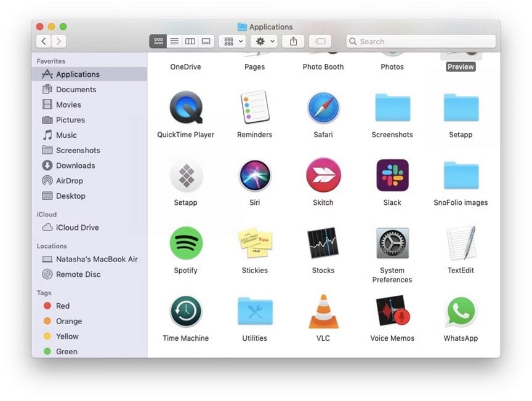Select the Spotify app icon
The image size is (532, 401).
[x=185, y=244]
